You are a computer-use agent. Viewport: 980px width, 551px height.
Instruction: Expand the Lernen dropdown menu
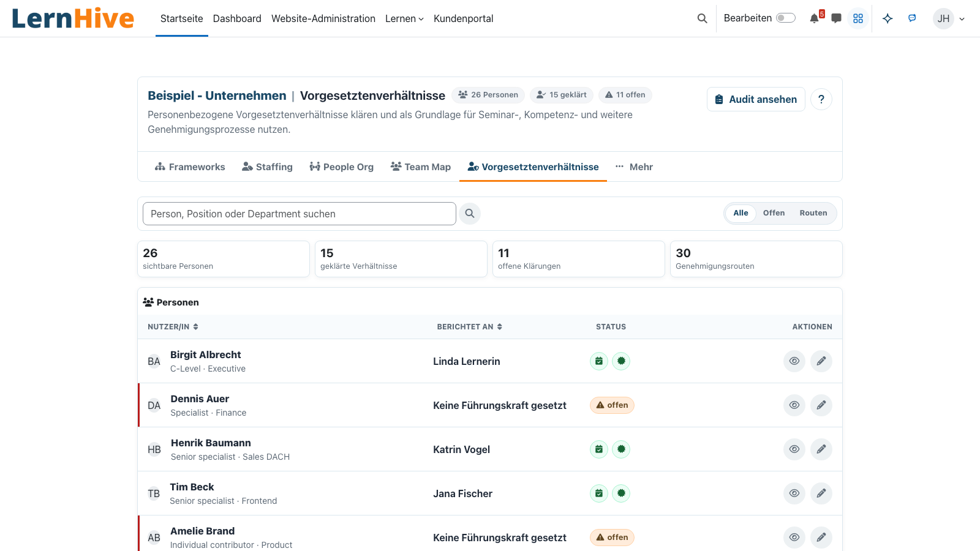(404, 18)
